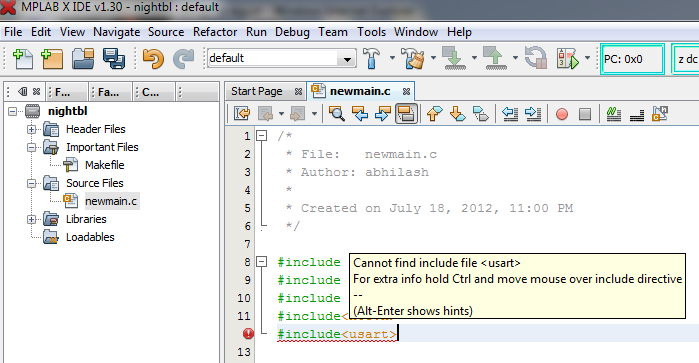The height and width of the screenshot is (363, 699).
Task: Click the red error marker in gutter
Action: (248, 334)
